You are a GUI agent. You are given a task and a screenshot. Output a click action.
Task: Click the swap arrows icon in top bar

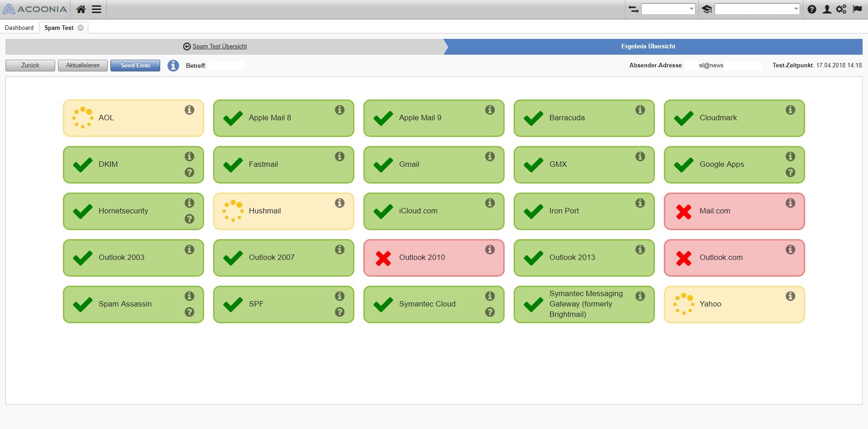pos(633,9)
